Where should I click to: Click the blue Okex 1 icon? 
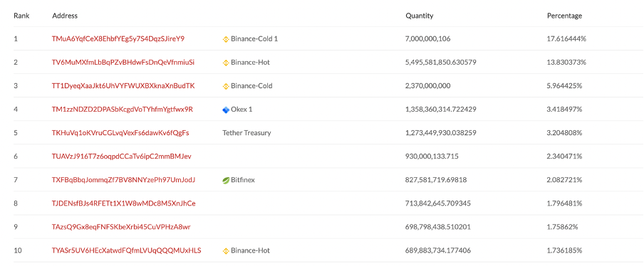[226, 110]
